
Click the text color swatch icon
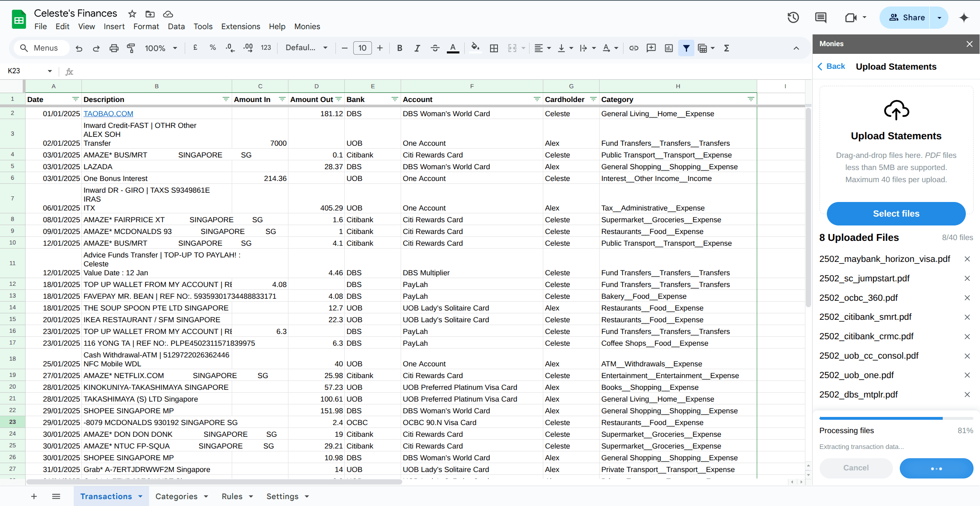click(453, 48)
